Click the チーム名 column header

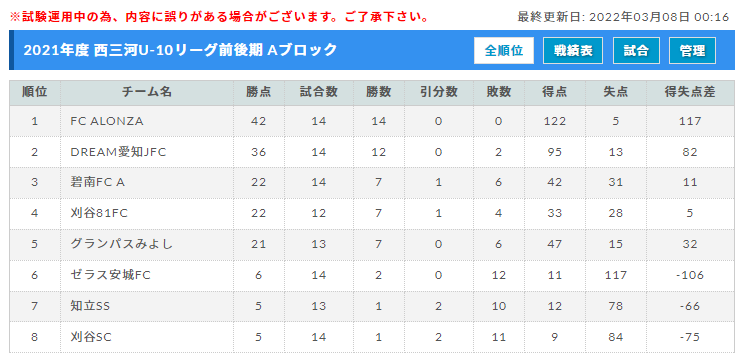[x=147, y=93]
